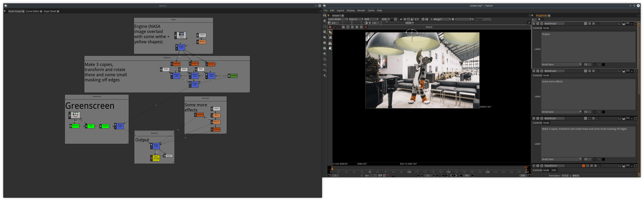Open the Time nodes clock menu
This screenshot has height=201, width=644.
coord(325,27)
